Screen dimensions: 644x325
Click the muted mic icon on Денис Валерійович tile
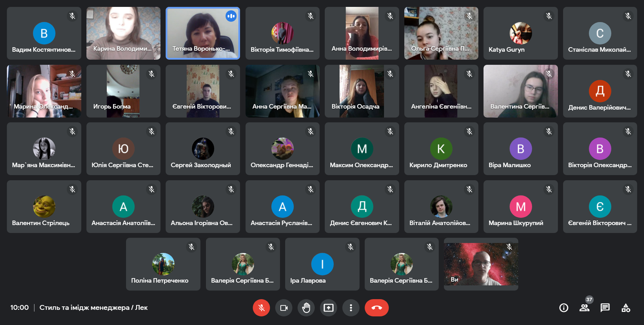(x=628, y=74)
